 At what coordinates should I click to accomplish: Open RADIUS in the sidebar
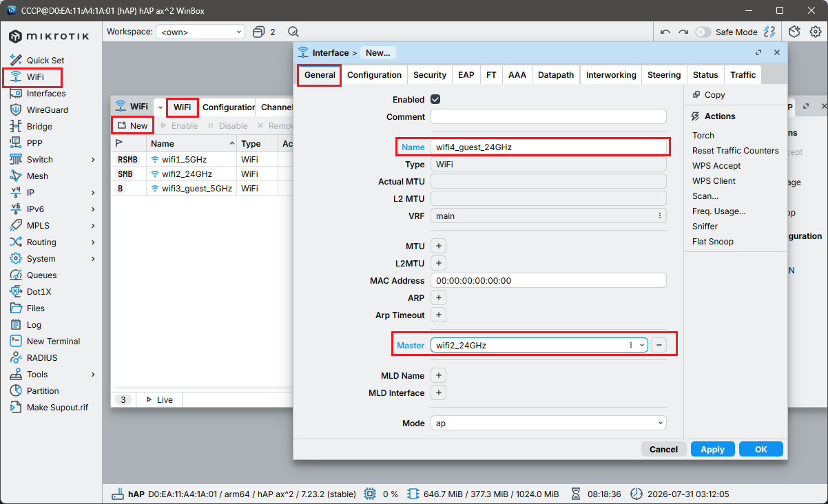42,357
